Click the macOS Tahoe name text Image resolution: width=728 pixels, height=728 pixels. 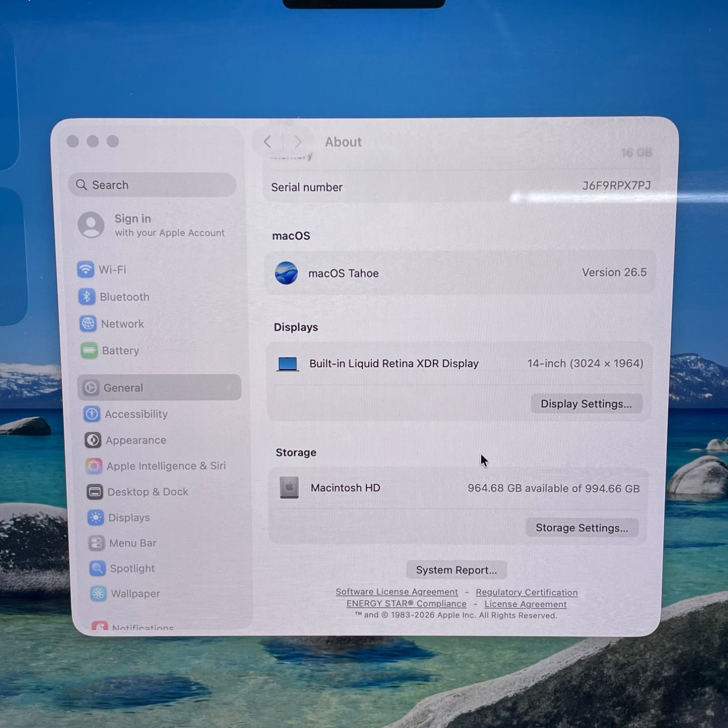pyautogui.click(x=344, y=273)
